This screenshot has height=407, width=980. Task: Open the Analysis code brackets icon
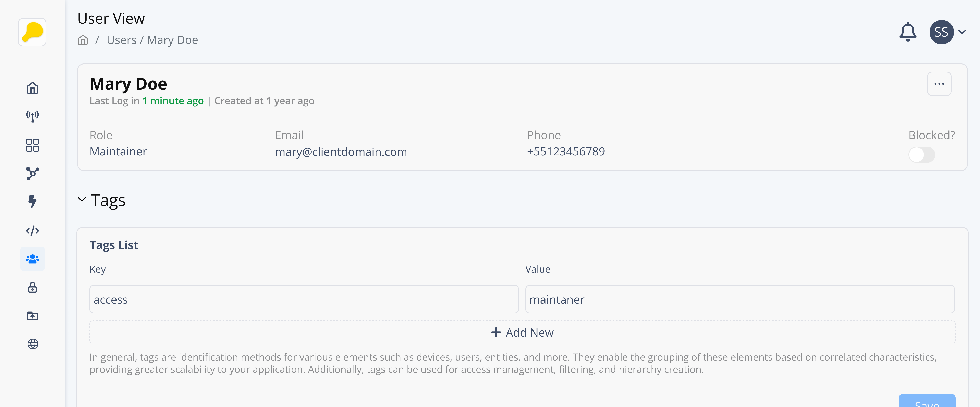32,231
